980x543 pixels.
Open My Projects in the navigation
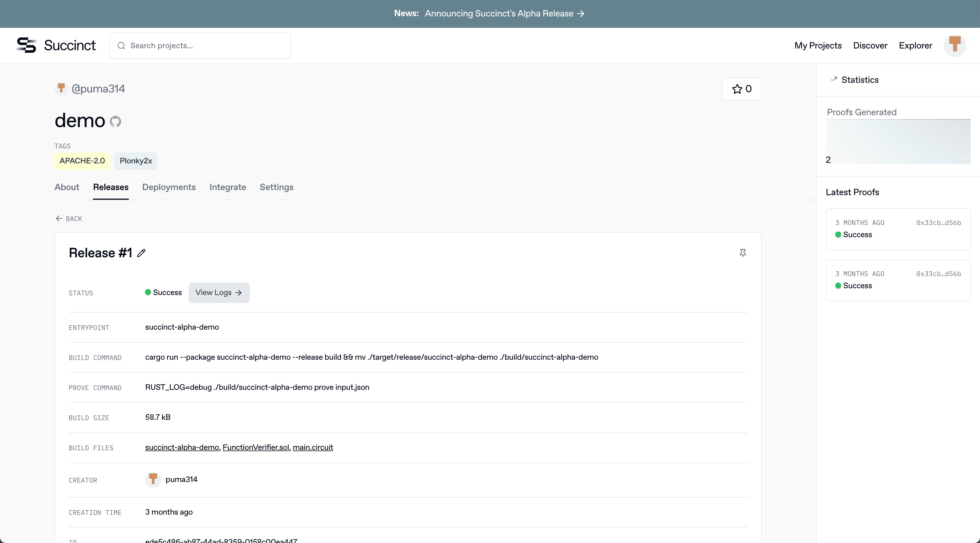point(818,46)
